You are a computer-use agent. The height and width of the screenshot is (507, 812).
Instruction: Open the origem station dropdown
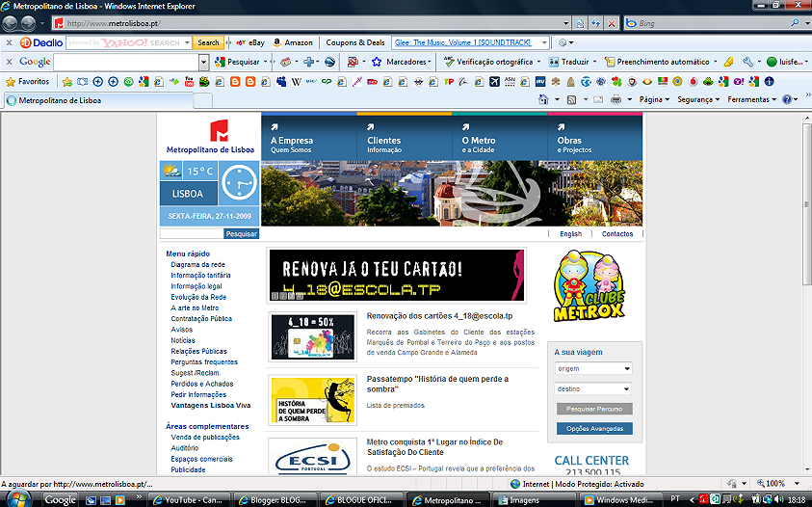pos(593,368)
